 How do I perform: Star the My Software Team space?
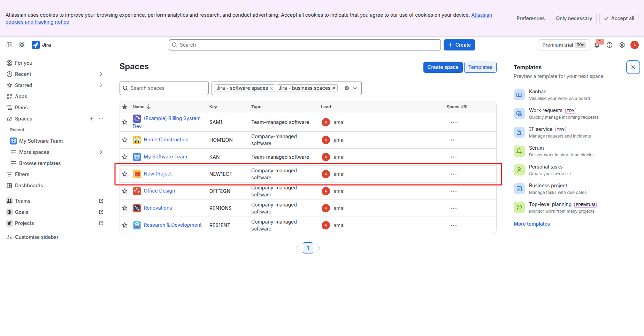coord(125,157)
